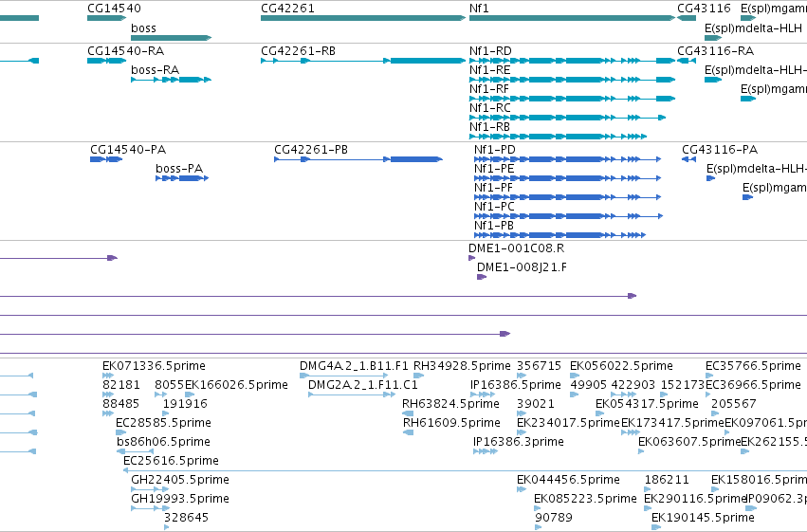
Task: Click the 90789 feature label
Action: 554,518
